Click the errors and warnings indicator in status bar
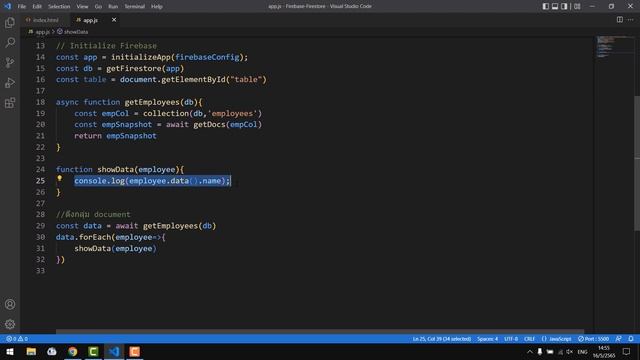 pyautogui.click(x=17, y=339)
